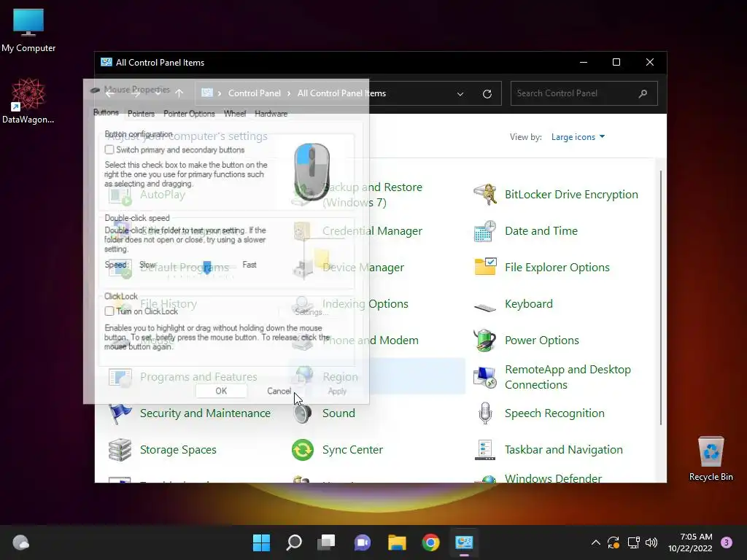747x560 pixels.
Task: Open the notification count badge
Action: point(727,542)
